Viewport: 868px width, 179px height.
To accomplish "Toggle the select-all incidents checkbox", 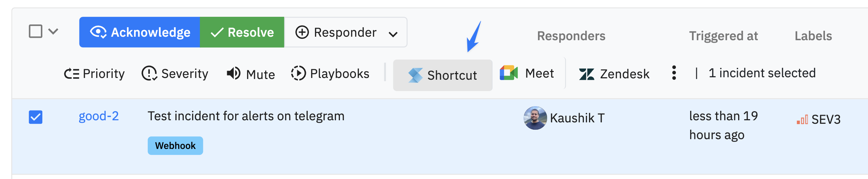I will pos(35,31).
